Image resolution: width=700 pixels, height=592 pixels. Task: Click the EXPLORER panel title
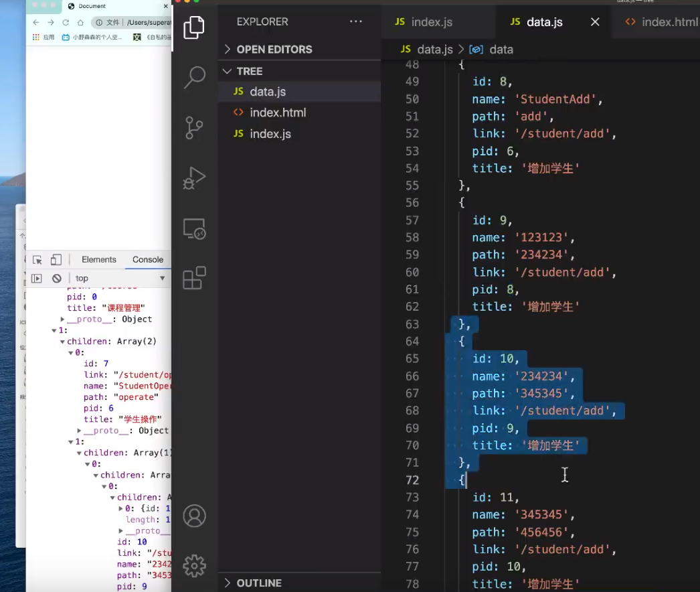click(x=262, y=21)
